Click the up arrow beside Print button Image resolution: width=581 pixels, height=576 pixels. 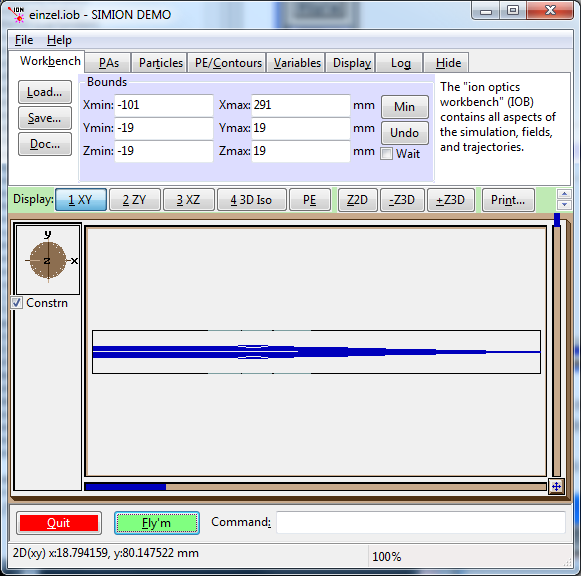(x=564, y=194)
